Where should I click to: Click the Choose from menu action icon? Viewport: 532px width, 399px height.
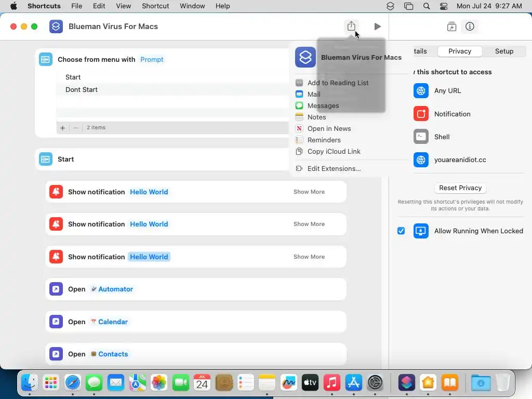tap(46, 59)
